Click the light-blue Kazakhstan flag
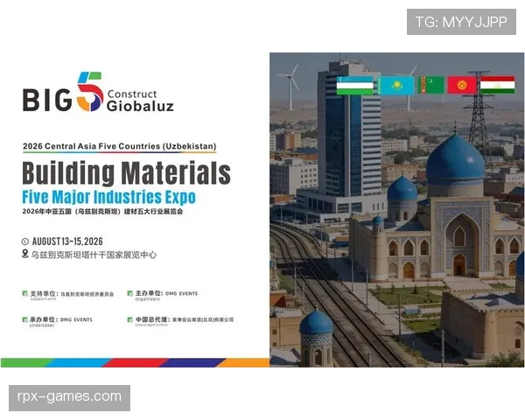Image resolution: width=525 pixels, height=420 pixels. coord(395,86)
